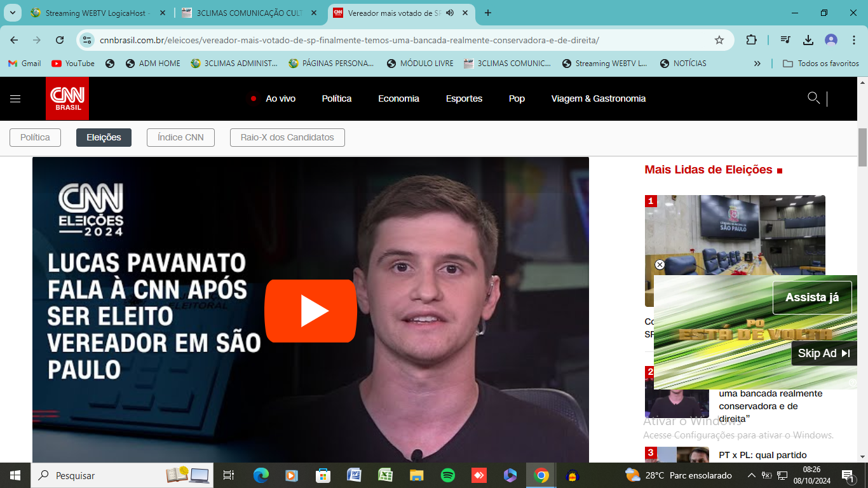The image size is (868, 488).
Task: Open the CNN Brasil hamburger menu
Action: coord(15,98)
